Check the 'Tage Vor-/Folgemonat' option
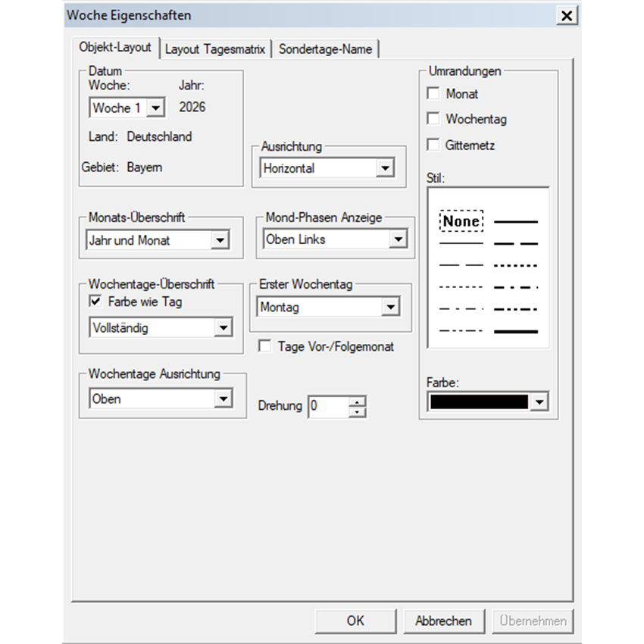Screen dimensions: 644x644 pos(265,346)
